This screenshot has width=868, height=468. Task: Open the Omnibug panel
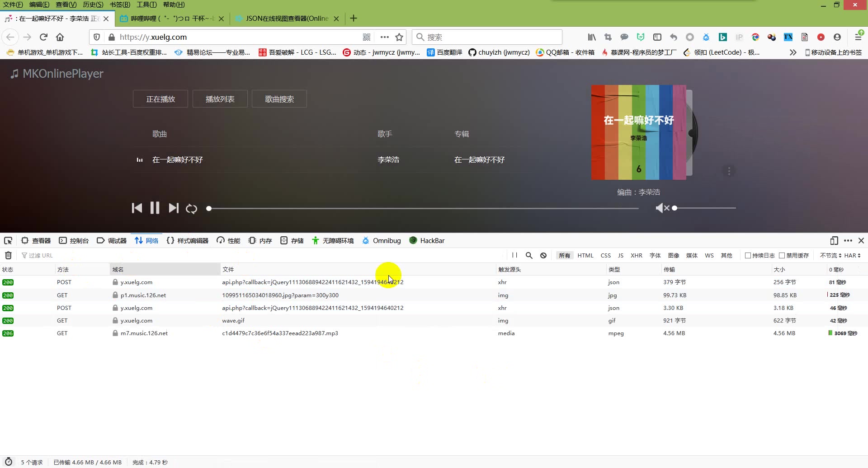tap(382, 240)
